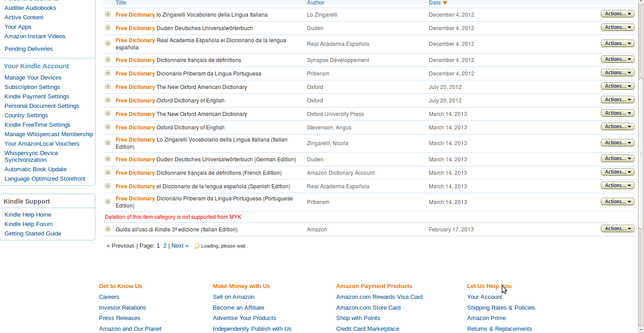Image resolution: width=644 pixels, height=333 pixels.
Task: Open Kindle FreeTime Settings
Action: (37, 125)
